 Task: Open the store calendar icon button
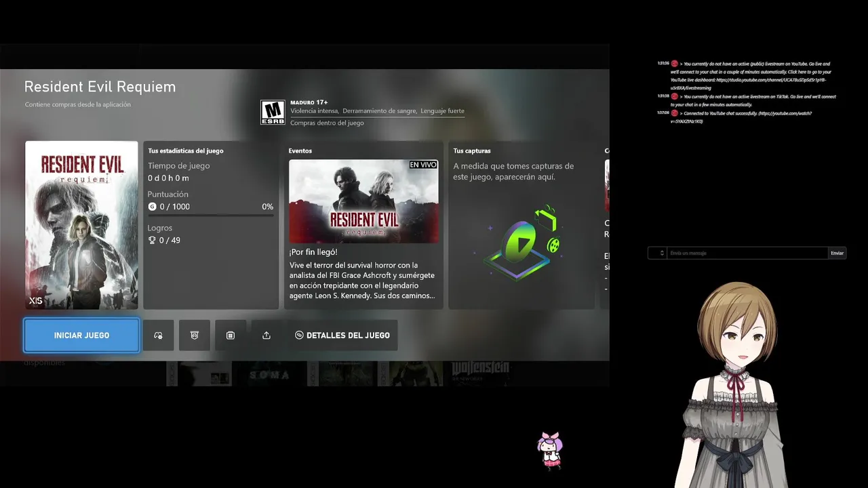231,335
